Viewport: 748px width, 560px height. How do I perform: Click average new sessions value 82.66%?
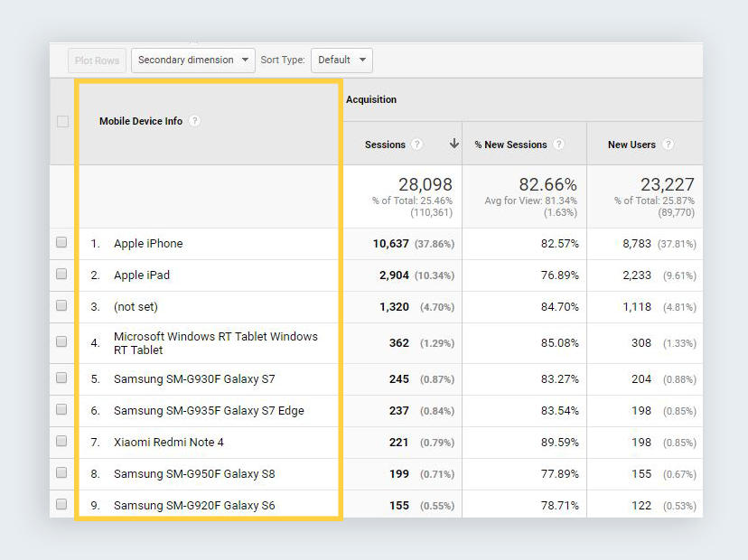tap(547, 184)
